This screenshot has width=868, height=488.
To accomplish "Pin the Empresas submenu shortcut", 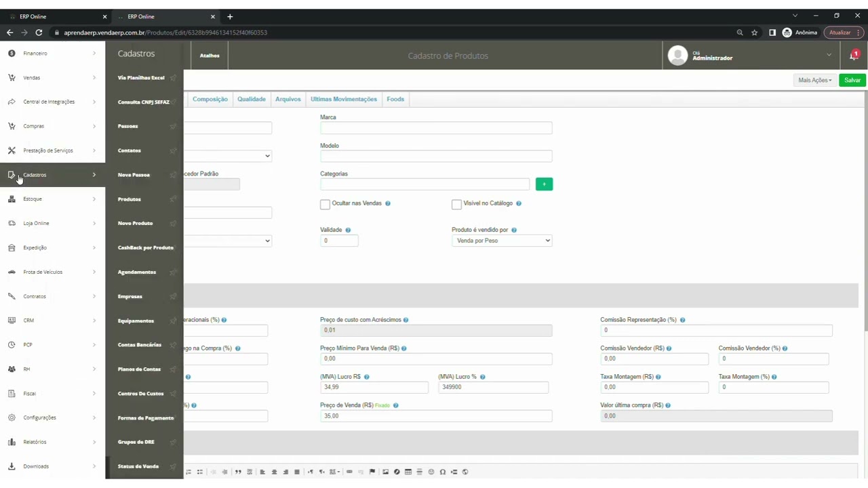I will point(173,296).
